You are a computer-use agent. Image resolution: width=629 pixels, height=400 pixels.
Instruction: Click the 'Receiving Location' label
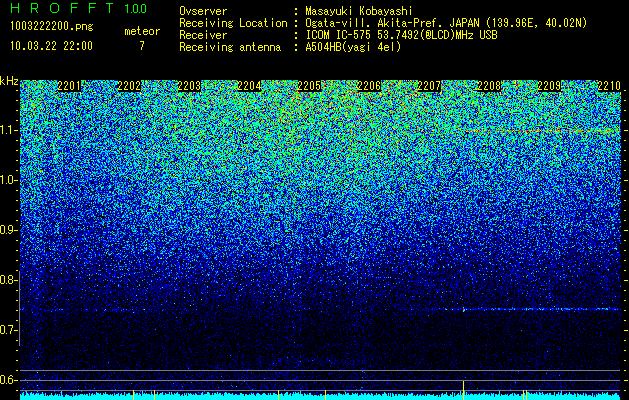(233, 23)
